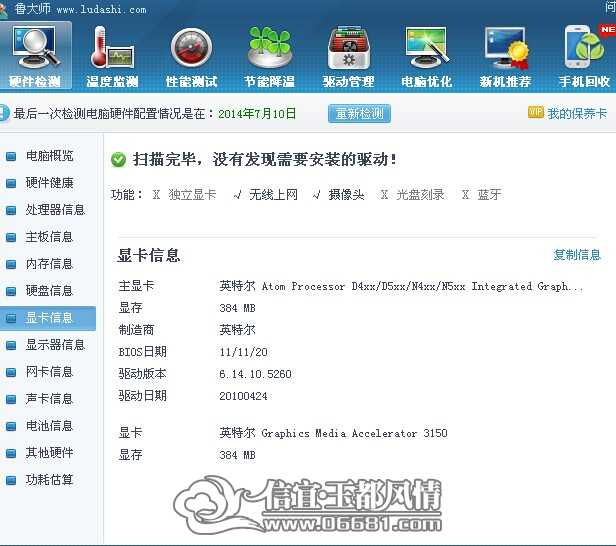Select 网卡信息 in sidebar
This screenshot has height=546, width=616.
pos(49,372)
